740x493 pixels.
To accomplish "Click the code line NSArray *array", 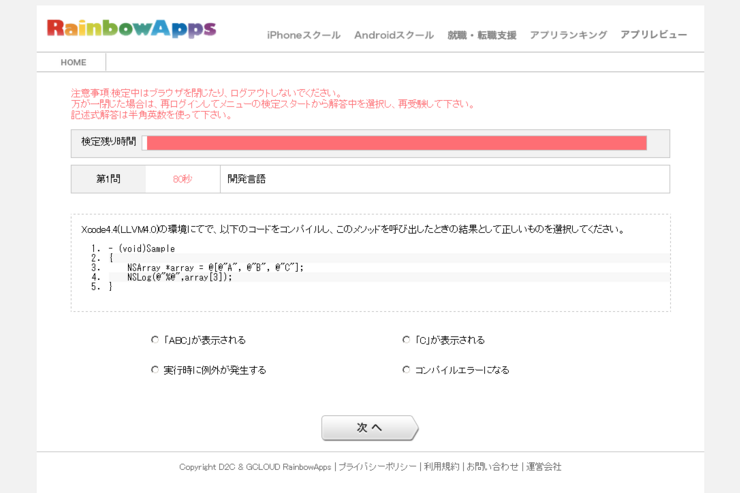I will (x=215, y=267).
